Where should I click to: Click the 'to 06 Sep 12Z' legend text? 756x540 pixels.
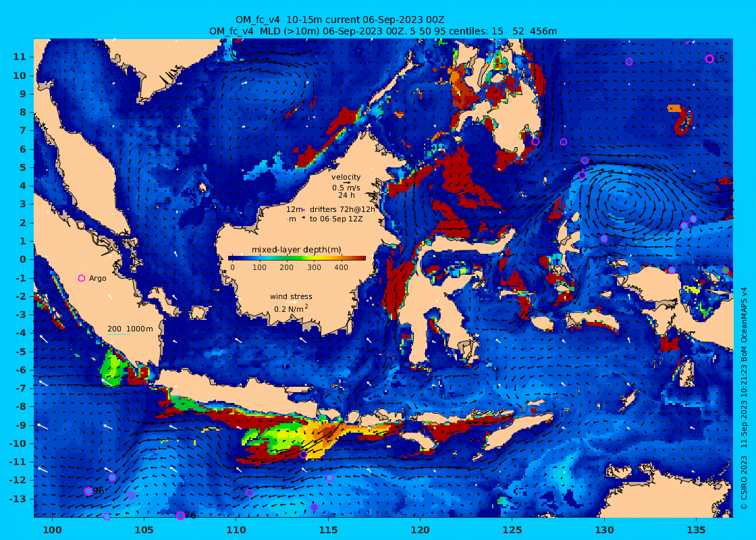click(336, 219)
